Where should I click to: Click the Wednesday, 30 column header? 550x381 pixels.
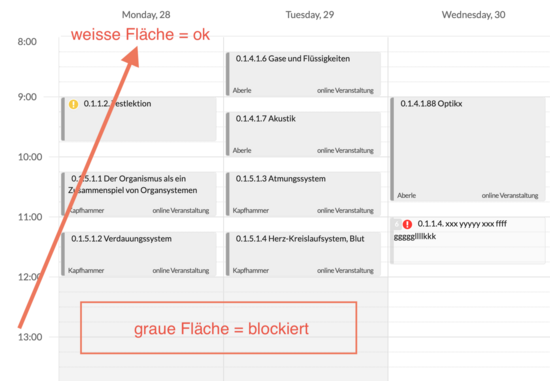coord(474,15)
